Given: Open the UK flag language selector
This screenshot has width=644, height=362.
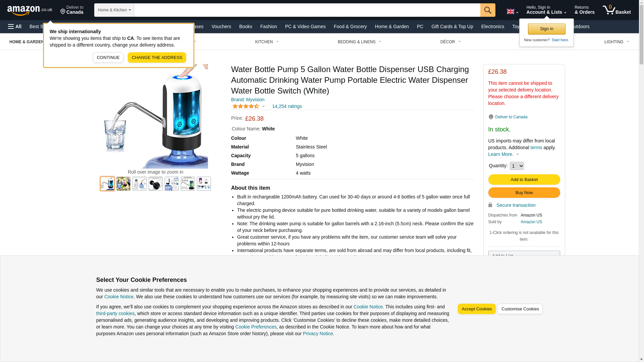Looking at the screenshot, I should click(512, 11).
